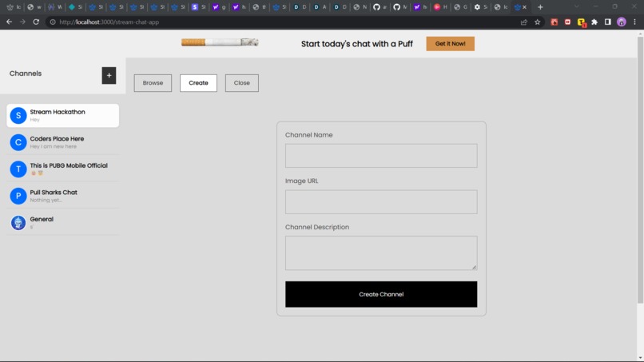This screenshot has height=362, width=644.
Task: Click the blue T avatar of PUBG Mobile channel
Action: tap(18, 169)
